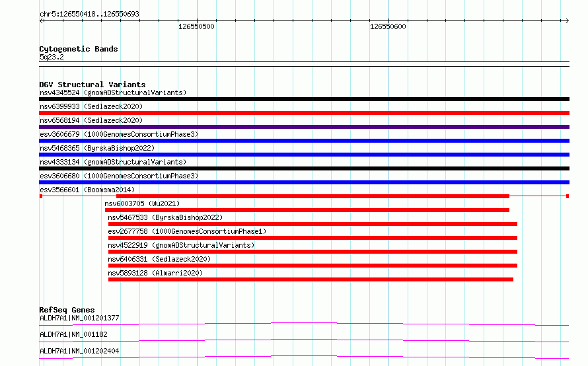Click esv3606679 (1000GenomesConsortiumPhase3) label
This screenshot has height=366, width=588.
coord(119,134)
